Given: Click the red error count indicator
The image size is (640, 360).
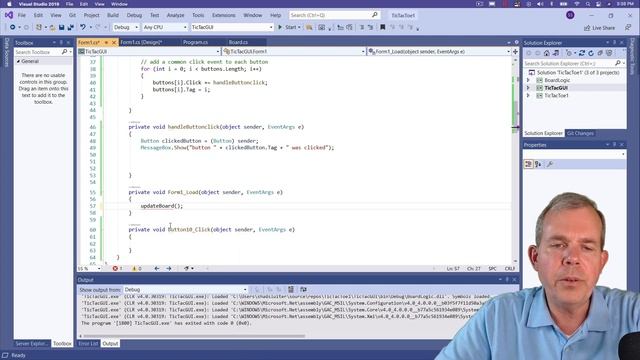Looking at the screenshot, I should coord(117,269).
